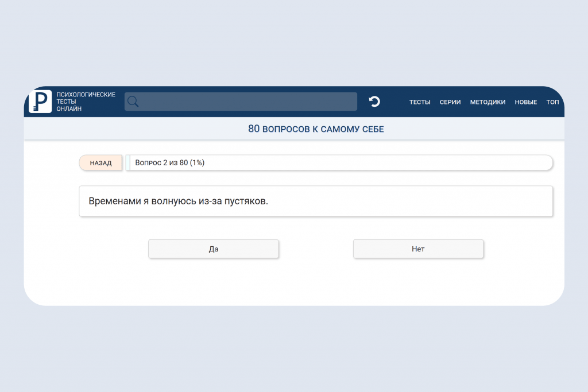588x392 pixels.
Task: Click the progress bar showing Вопрос 2 из 80
Action: (339, 162)
